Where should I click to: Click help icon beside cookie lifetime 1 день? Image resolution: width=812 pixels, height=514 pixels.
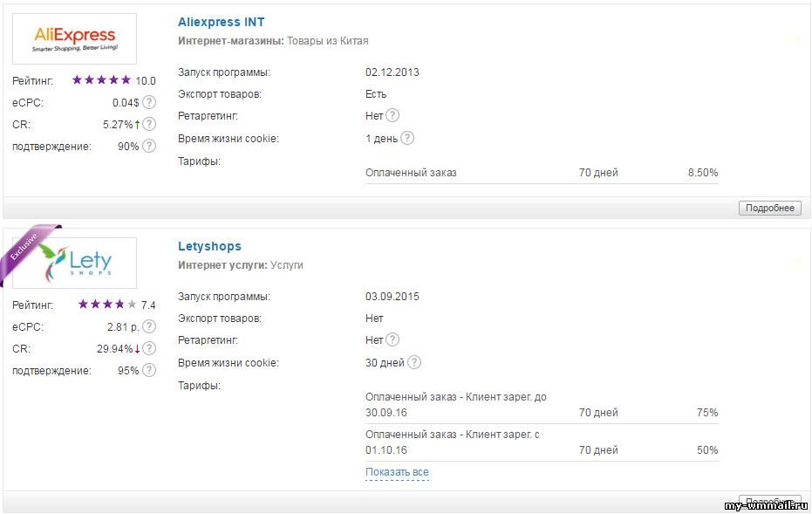coord(407,138)
